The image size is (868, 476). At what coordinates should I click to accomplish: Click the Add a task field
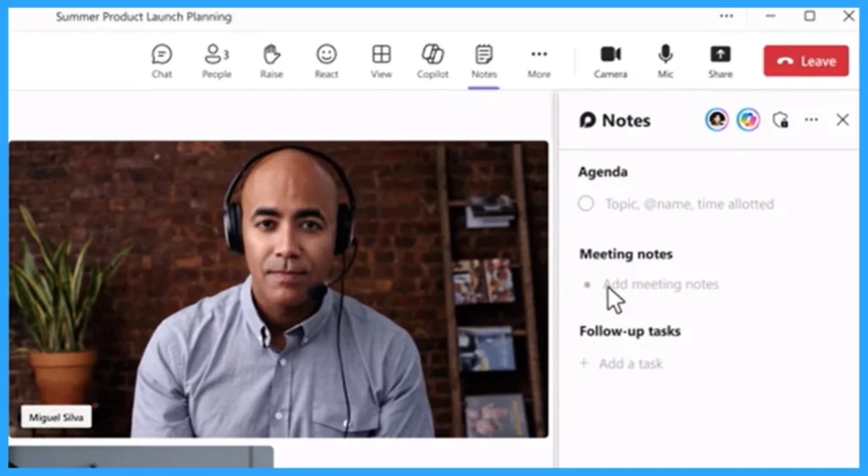[631, 363]
